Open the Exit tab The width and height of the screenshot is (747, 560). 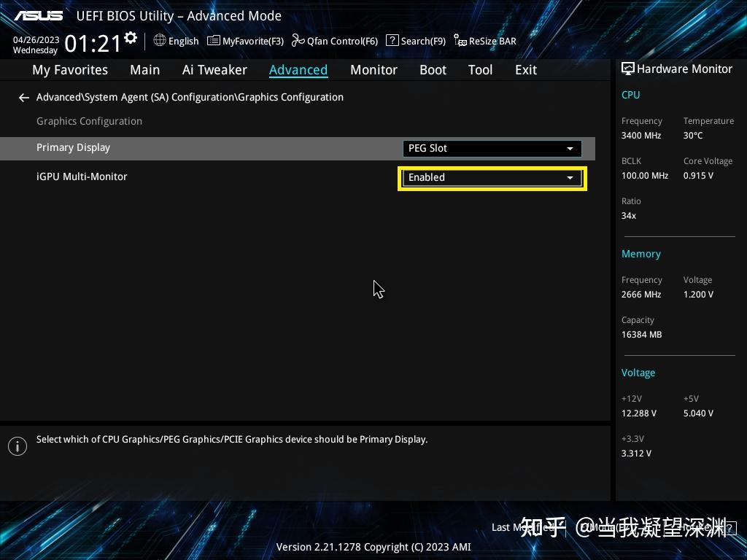click(525, 70)
